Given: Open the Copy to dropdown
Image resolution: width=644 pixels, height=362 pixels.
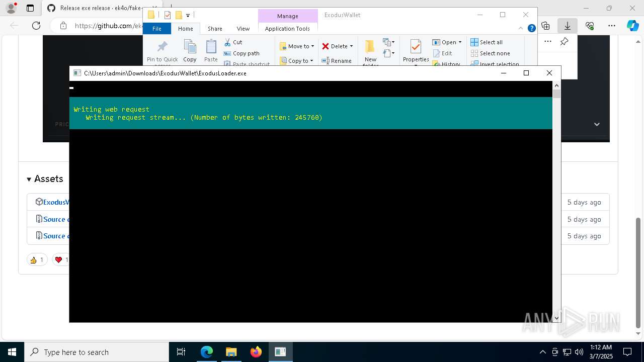Looking at the screenshot, I should pos(297,61).
